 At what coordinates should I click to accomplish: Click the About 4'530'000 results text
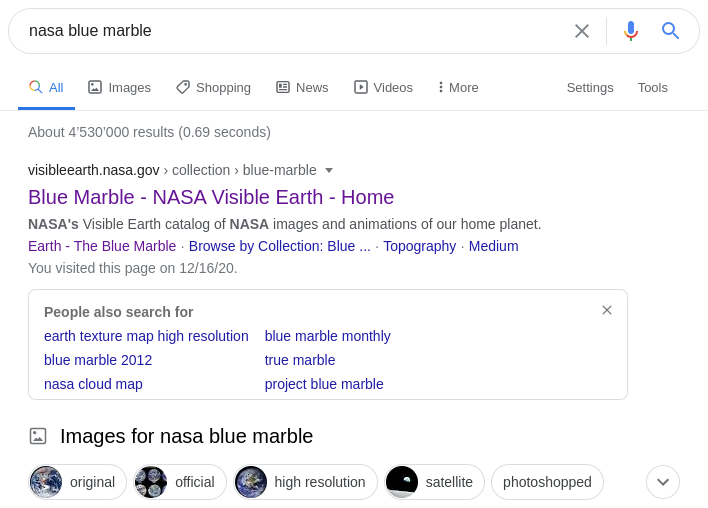click(x=149, y=132)
